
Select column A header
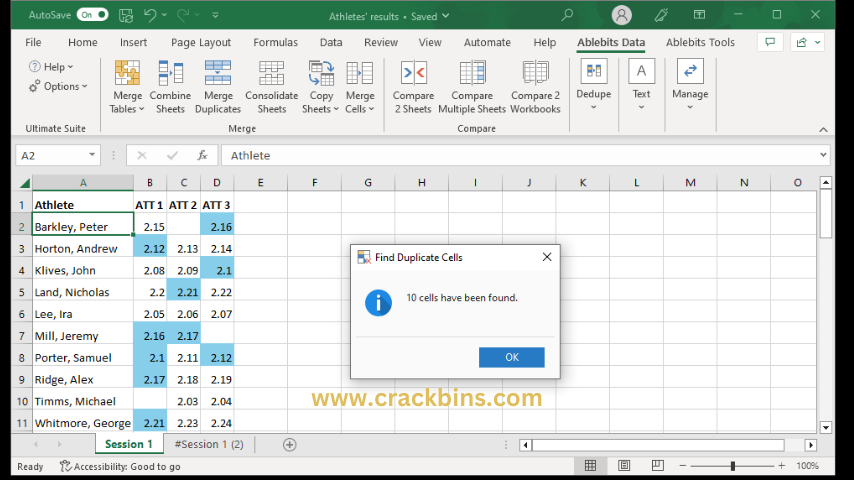click(83, 183)
